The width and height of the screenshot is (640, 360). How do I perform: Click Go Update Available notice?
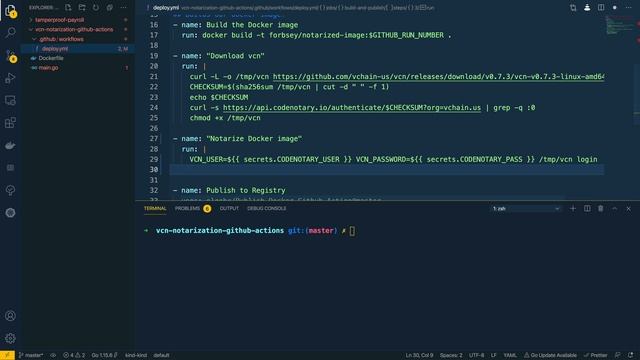[550, 355]
